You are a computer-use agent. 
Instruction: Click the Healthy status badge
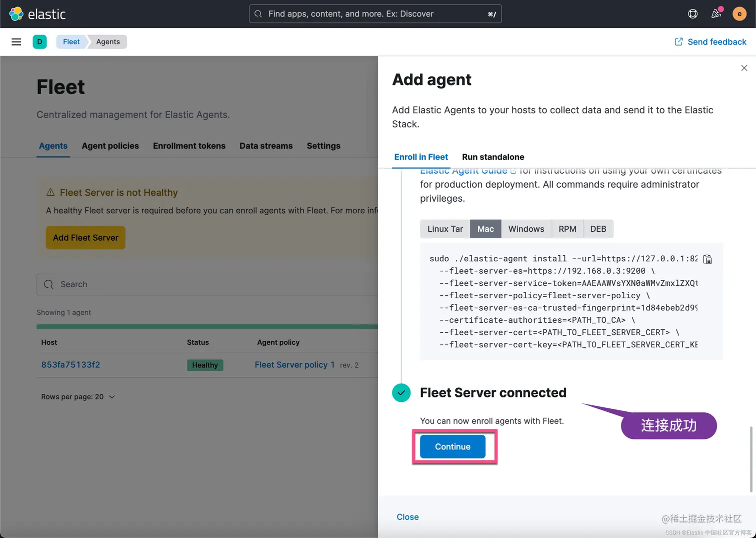pos(205,365)
